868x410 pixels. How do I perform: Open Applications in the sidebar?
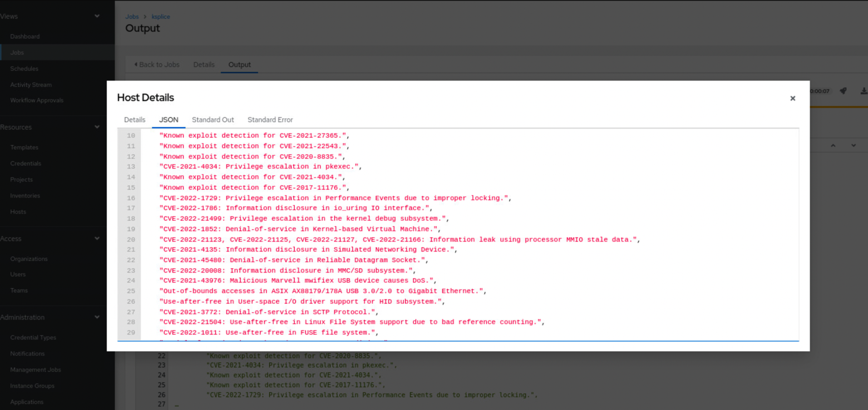pyautogui.click(x=27, y=402)
